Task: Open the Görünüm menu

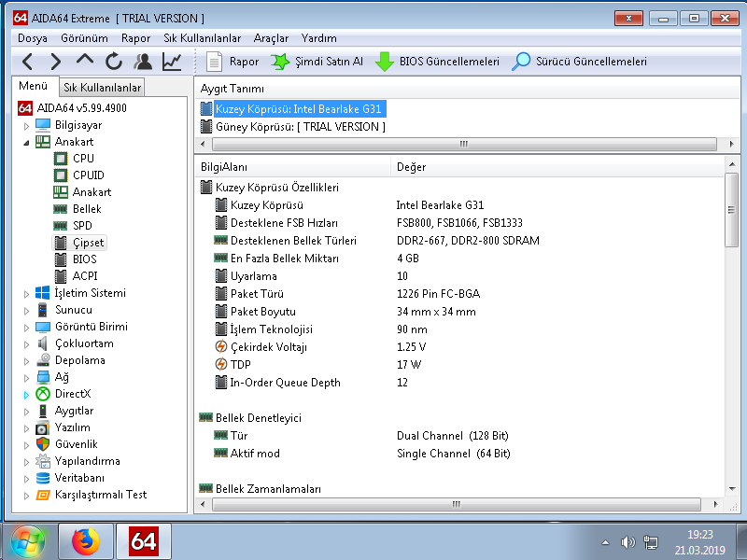Action: 84,38
